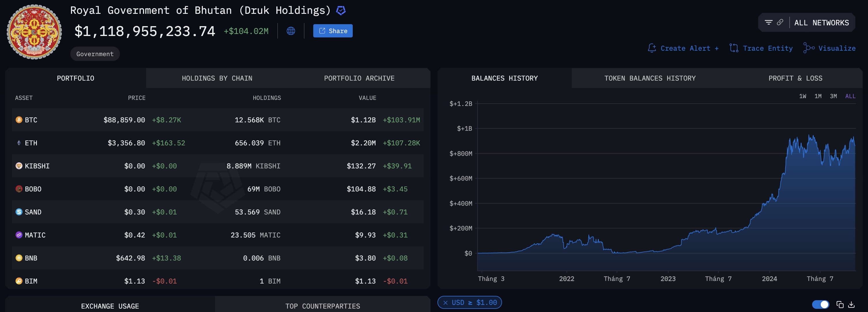
Task: Click the globe website icon
Action: pyautogui.click(x=291, y=31)
